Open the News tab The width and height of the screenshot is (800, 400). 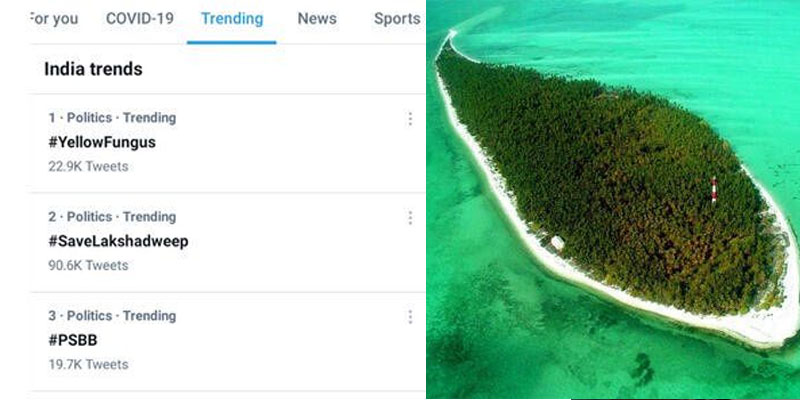click(x=317, y=18)
